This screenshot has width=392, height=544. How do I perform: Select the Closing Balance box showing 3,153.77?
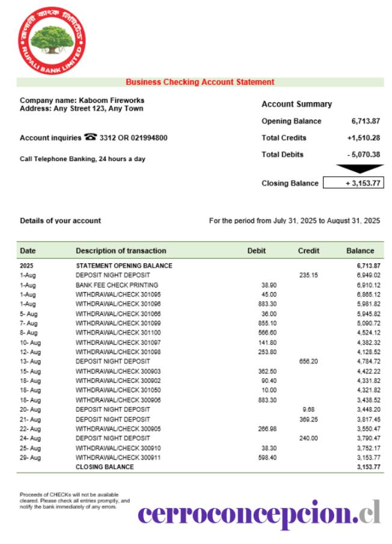pyautogui.click(x=353, y=183)
